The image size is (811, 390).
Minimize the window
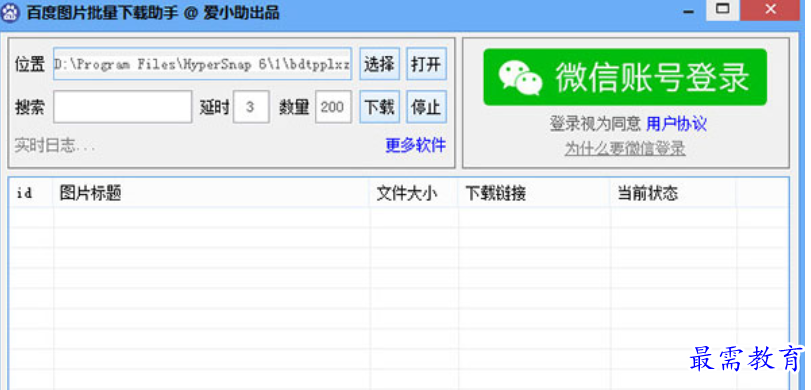pos(687,10)
